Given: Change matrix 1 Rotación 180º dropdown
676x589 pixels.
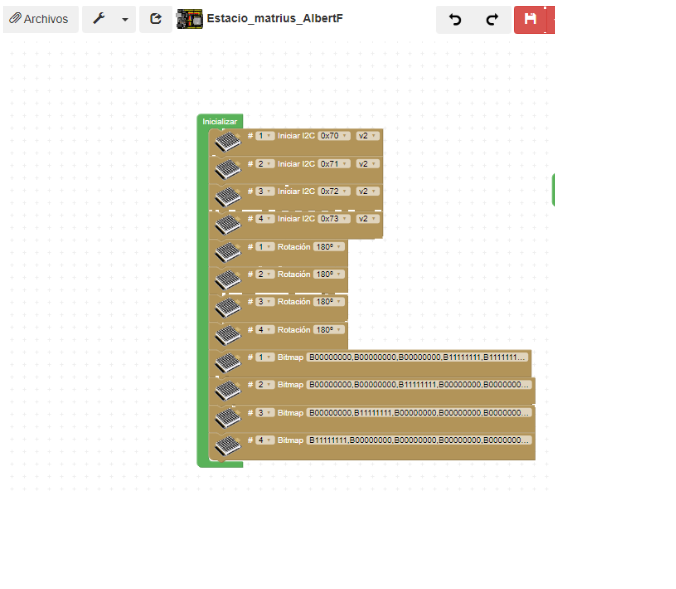Looking at the screenshot, I should point(329,246).
